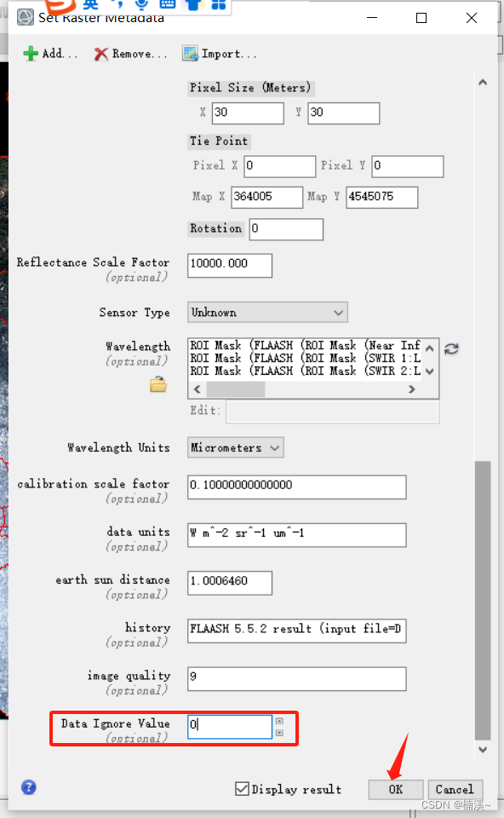Screen dimensions: 504x818
Task: Toggle the Display result checkbox
Action: (242, 789)
